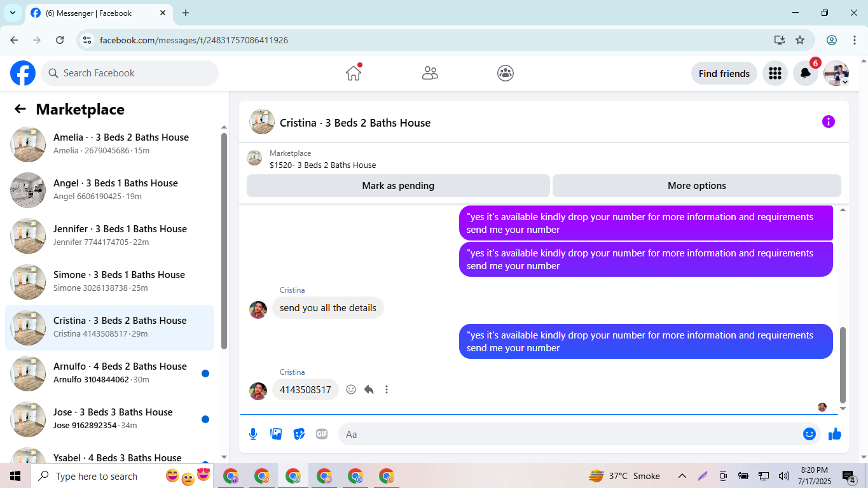868x488 pixels.
Task: Bookmark this page with the star
Action: [800, 40]
